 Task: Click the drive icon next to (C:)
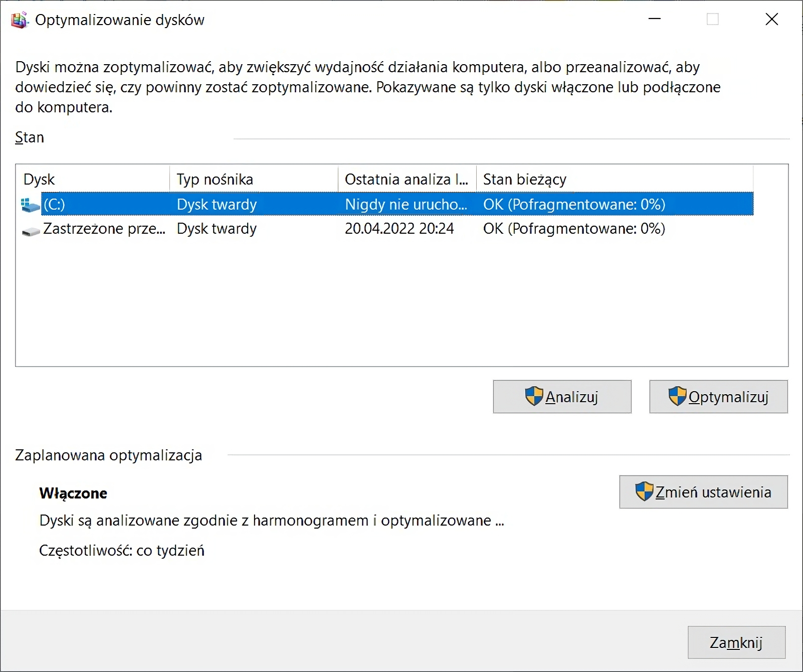point(30,204)
